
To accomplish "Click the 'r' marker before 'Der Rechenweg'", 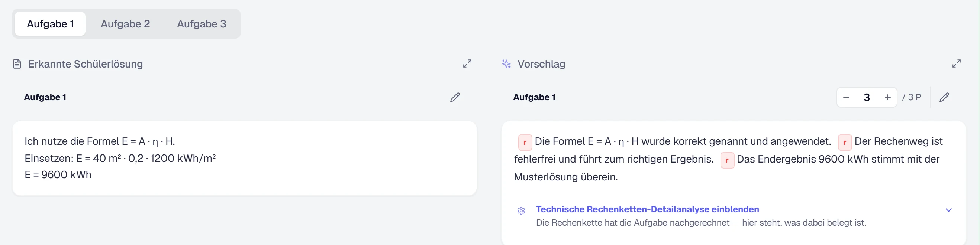I will pyautogui.click(x=845, y=143).
